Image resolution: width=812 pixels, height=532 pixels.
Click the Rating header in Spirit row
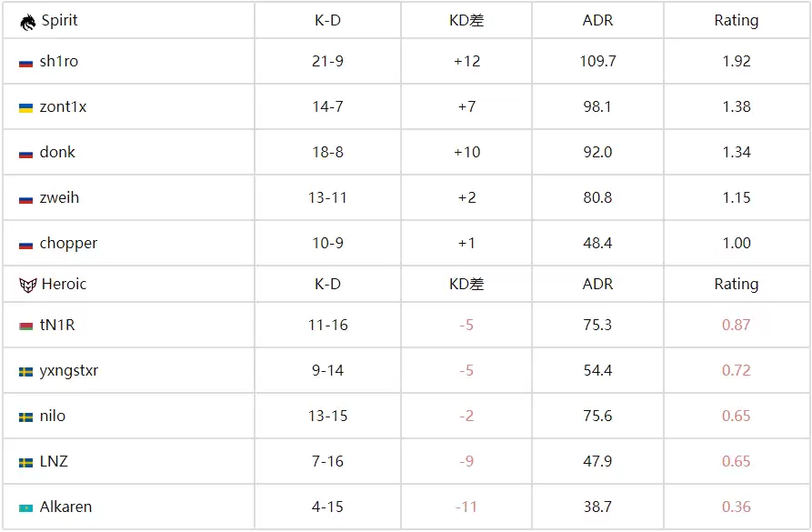(736, 21)
